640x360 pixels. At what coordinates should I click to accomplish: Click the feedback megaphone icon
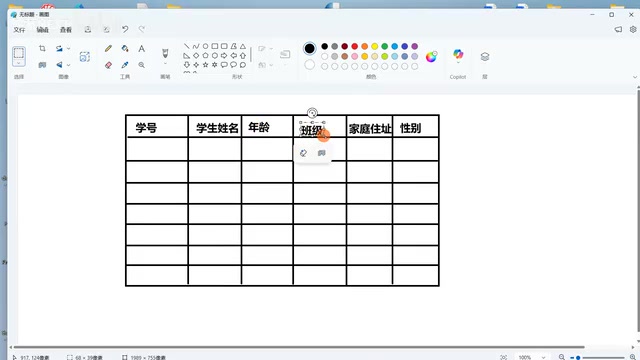coord(618,29)
